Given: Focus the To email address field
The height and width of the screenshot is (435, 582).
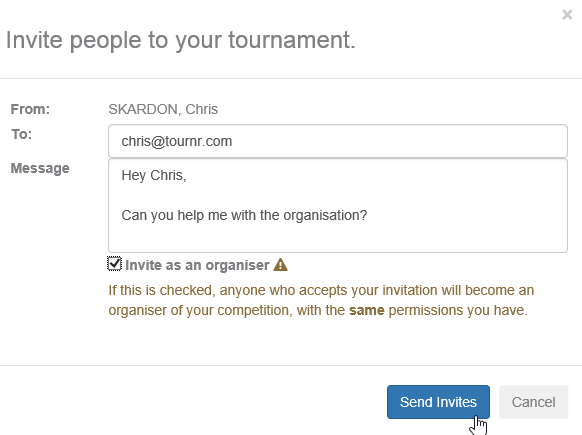Looking at the screenshot, I should 338,141.
